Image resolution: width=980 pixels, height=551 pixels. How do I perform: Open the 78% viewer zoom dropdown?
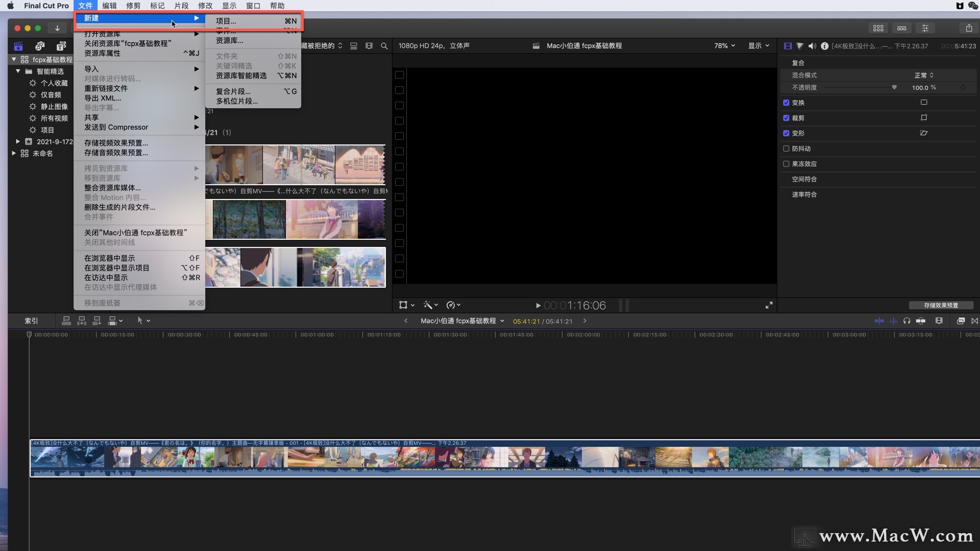tap(724, 46)
